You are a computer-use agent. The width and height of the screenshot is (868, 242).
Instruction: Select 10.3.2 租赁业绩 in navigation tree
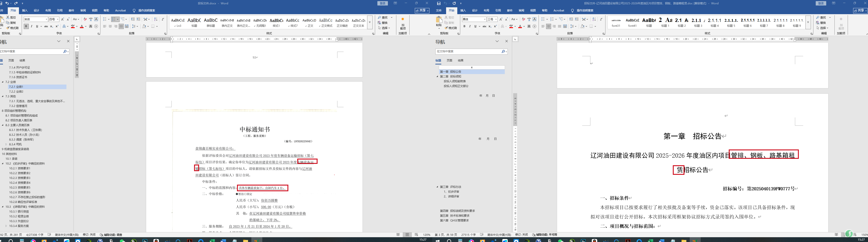19,216
